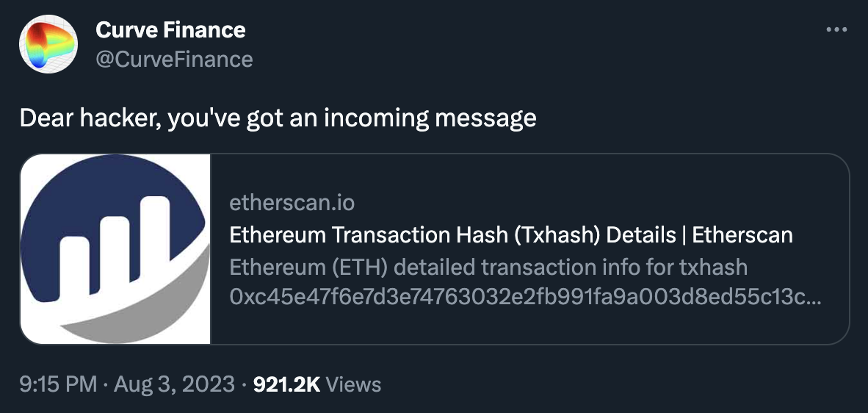This screenshot has height=413, width=868.
Task: Open the Ethereum Transaction Hash Details card title
Action: 510,235
